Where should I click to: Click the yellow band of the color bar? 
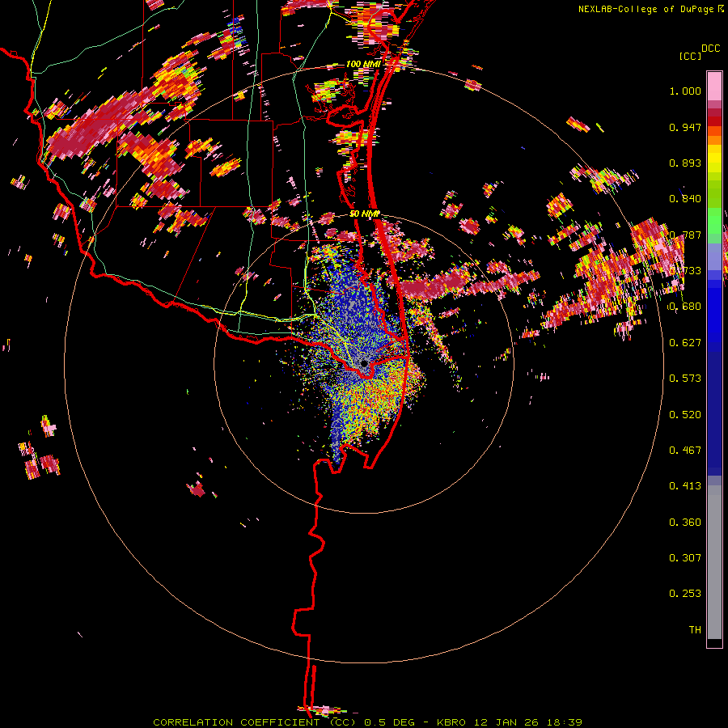click(714, 159)
